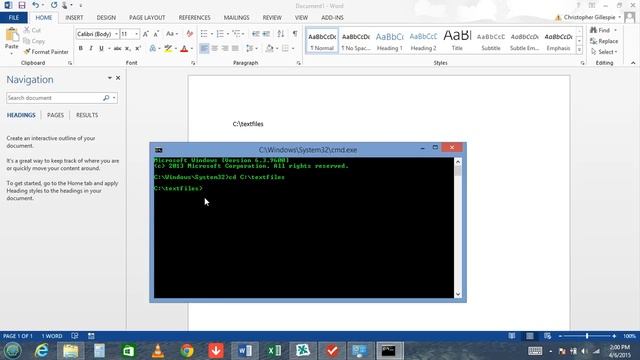Toggle subscript formatting
Viewport: 640px width, 360px height.
pyautogui.click(x=128, y=49)
